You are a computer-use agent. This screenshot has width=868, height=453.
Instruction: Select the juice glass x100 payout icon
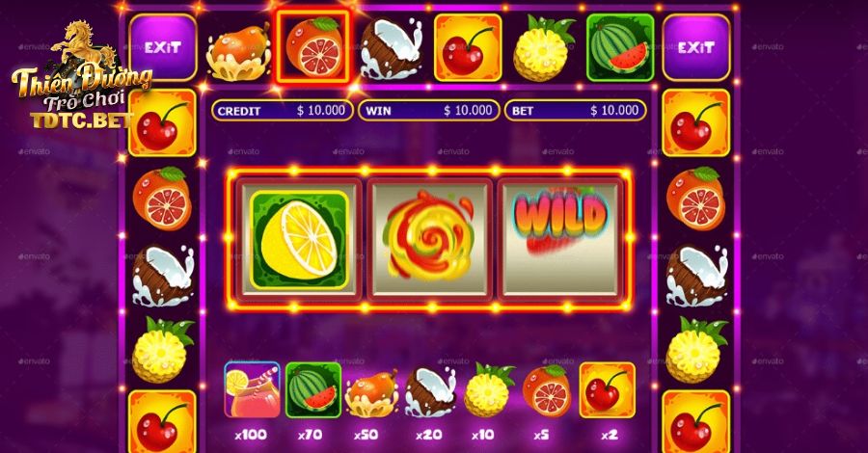[252, 390]
